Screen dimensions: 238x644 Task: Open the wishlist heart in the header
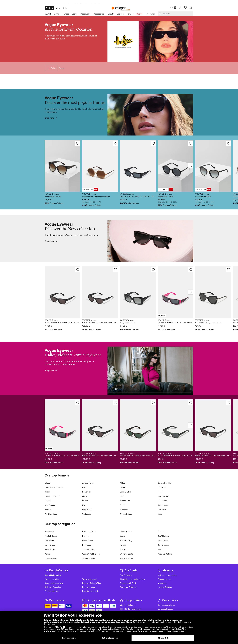pos(185,7)
